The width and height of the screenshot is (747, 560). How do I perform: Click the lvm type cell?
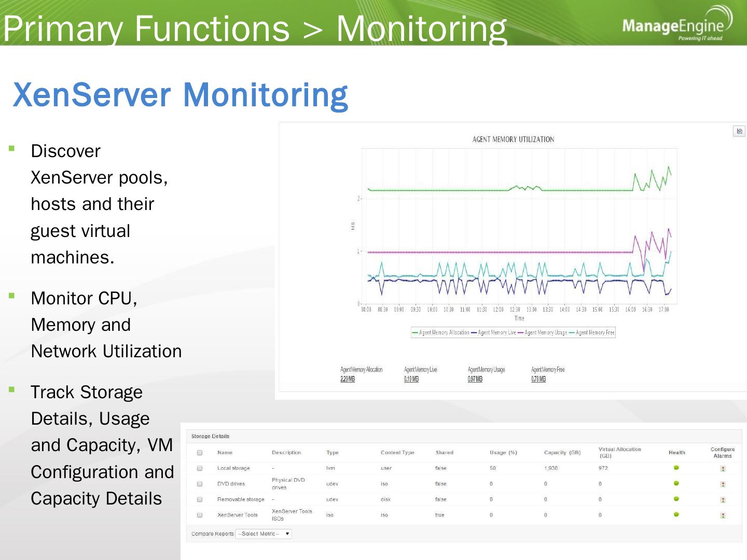point(330,468)
